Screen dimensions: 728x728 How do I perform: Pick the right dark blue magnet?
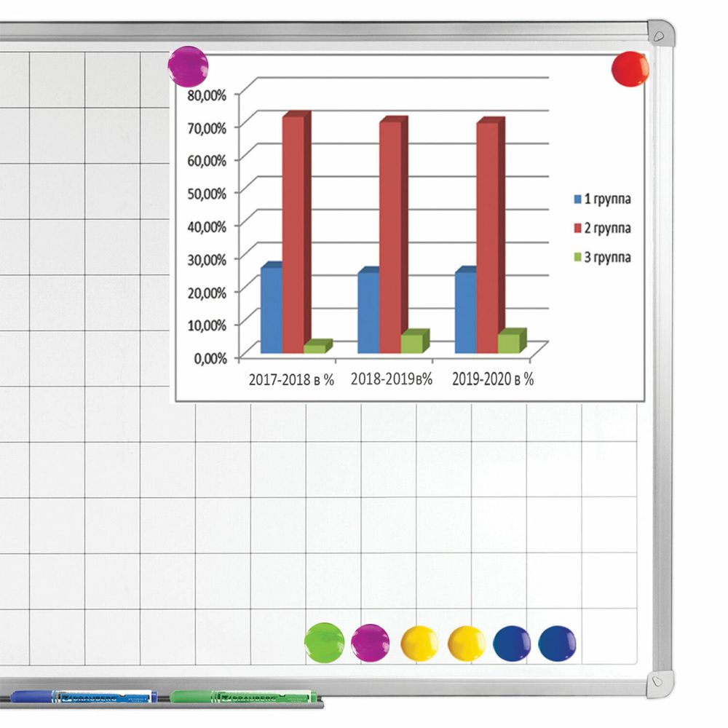(557, 644)
